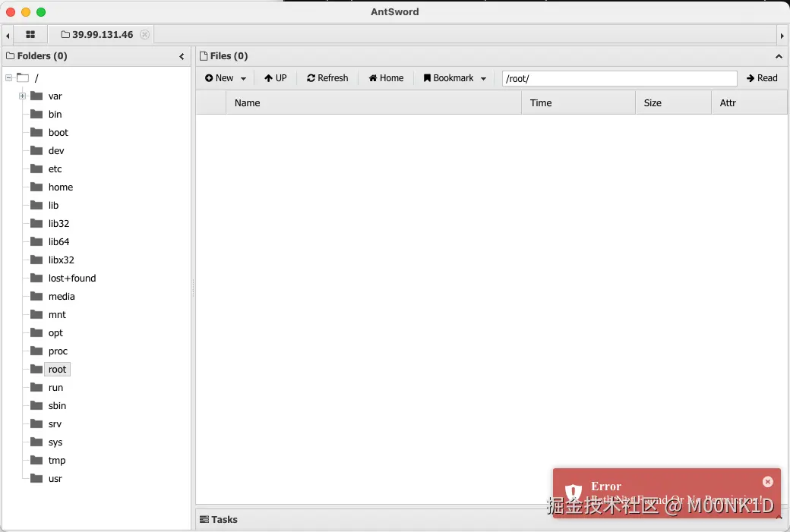The width and height of the screenshot is (790, 532).
Task: Sort by Time column header
Action: tap(578, 103)
